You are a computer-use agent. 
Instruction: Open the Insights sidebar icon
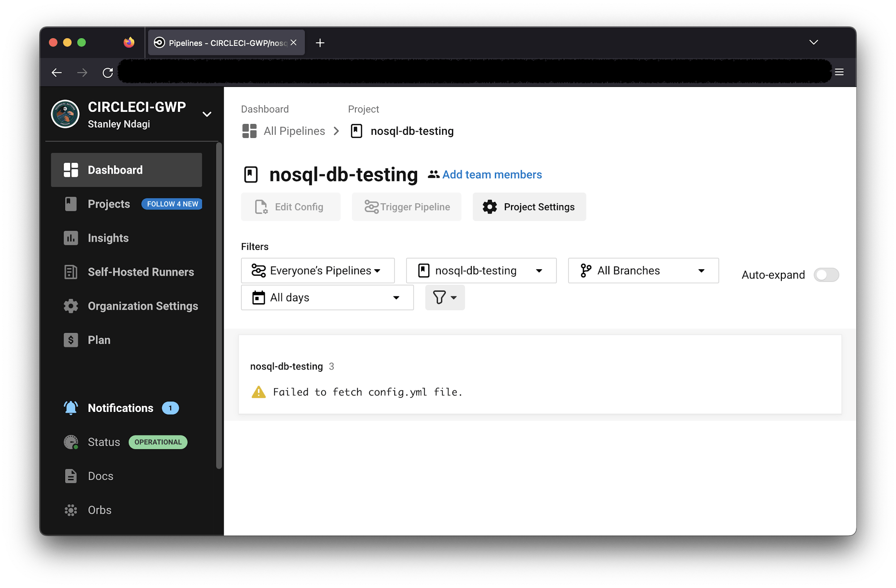pyautogui.click(x=70, y=238)
